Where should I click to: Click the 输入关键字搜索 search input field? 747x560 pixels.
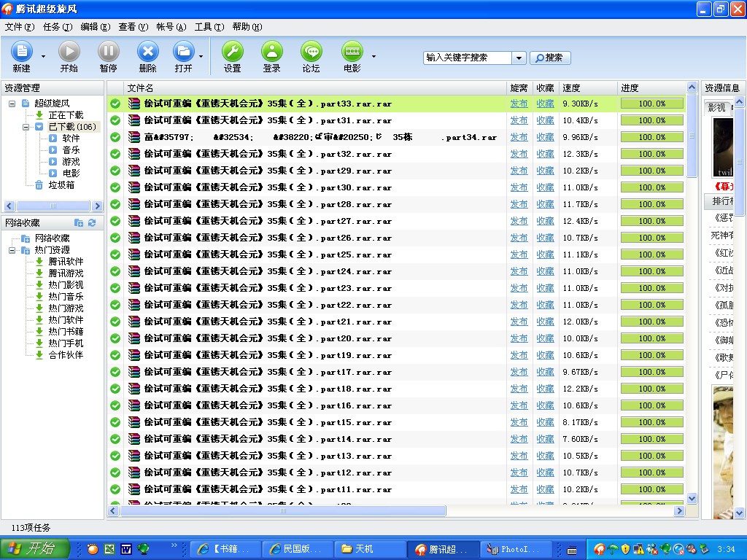[x=468, y=58]
